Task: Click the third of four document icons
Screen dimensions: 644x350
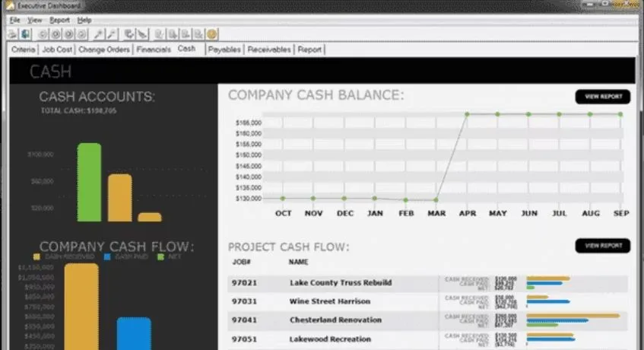Action: click(186, 34)
